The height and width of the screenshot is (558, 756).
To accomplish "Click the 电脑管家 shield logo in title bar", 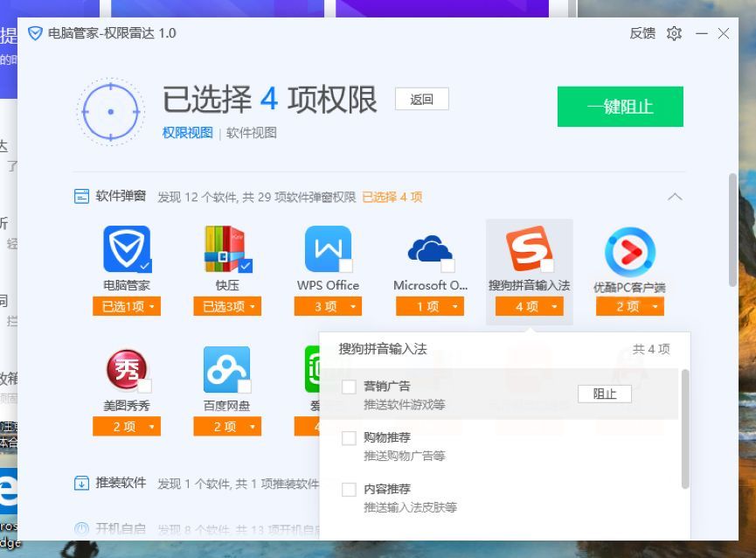I will 35,33.
